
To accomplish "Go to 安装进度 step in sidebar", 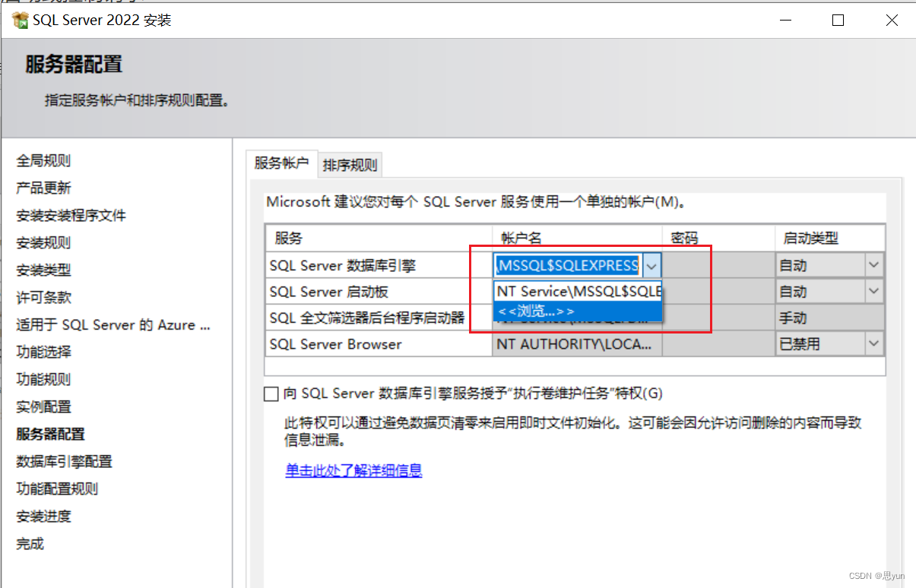I will coord(43,516).
